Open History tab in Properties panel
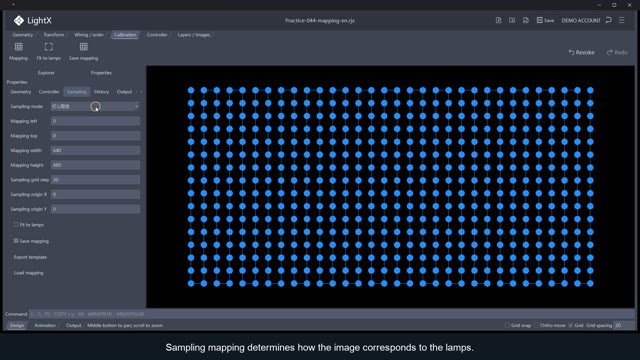The image size is (640, 360). (102, 92)
